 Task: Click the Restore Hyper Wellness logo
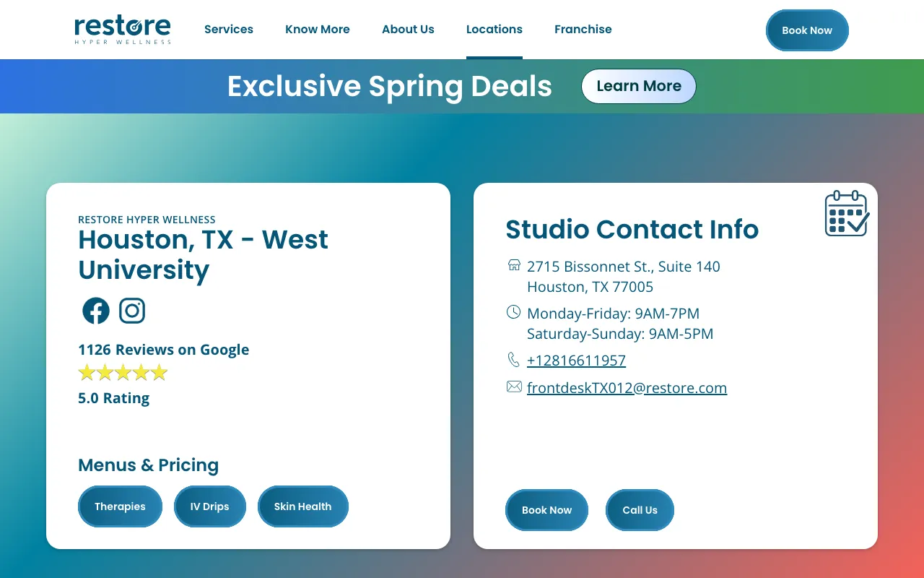tap(122, 29)
